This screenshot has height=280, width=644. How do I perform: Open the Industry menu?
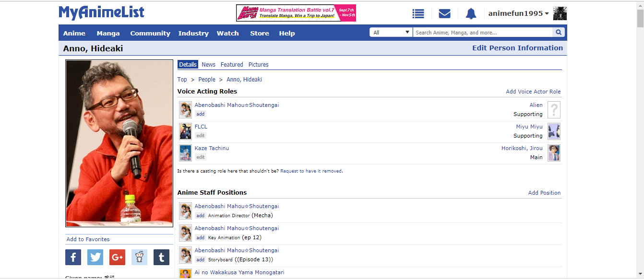pyautogui.click(x=193, y=33)
